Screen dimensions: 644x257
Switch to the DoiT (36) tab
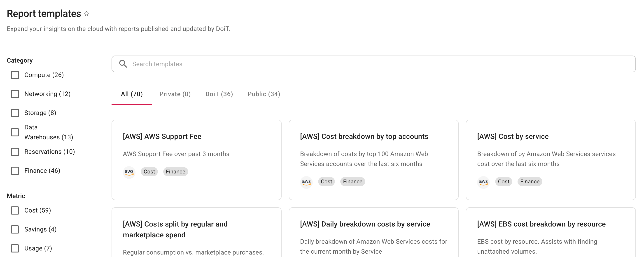click(x=219, y=94)
